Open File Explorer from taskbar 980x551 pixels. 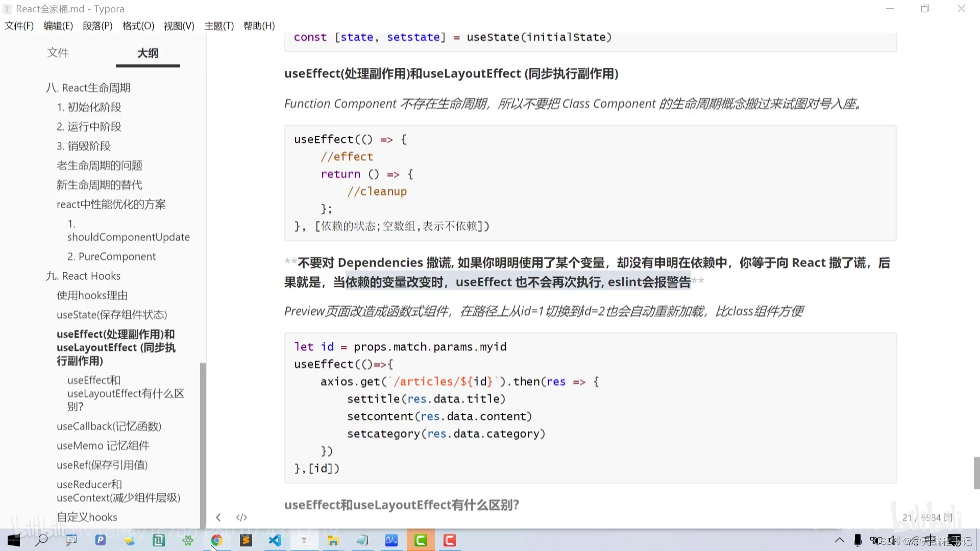[333, 540]
